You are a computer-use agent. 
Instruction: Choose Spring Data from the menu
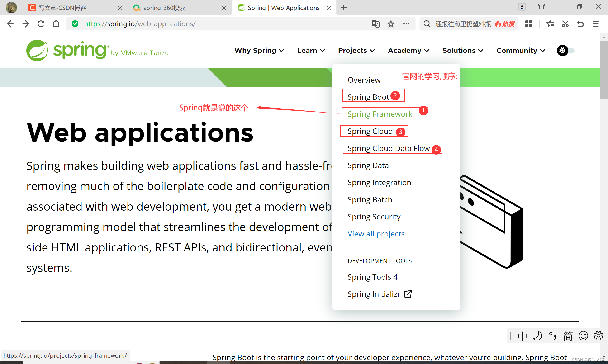[368, 165]
